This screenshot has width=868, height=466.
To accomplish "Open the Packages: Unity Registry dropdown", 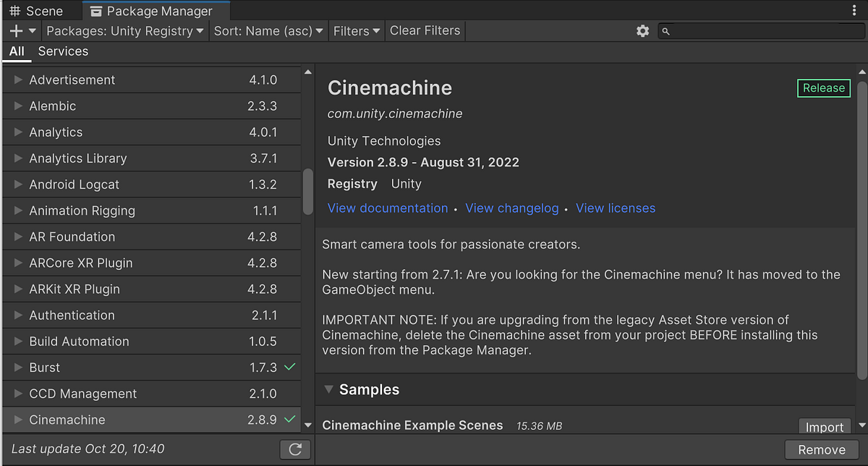I will click(124, 30).
